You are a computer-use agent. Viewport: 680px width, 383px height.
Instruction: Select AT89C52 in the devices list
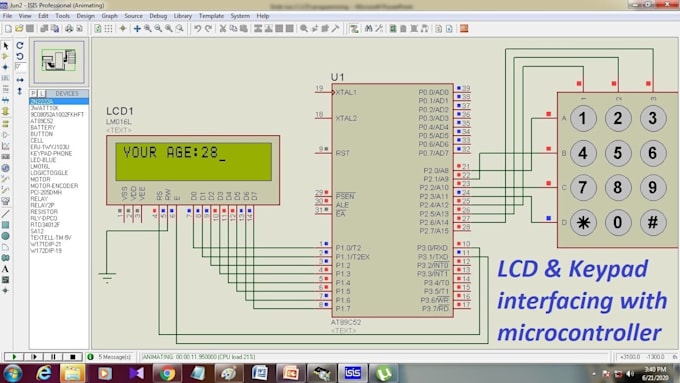tap(42, 121)
